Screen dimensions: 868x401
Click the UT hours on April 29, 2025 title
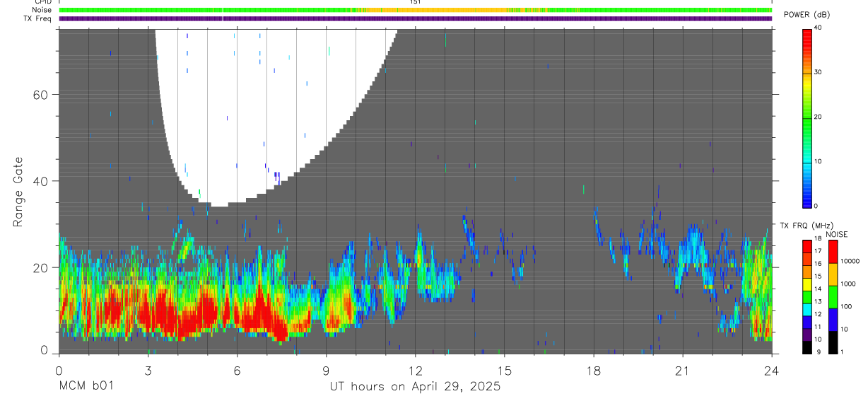click(x=415, y=386)
